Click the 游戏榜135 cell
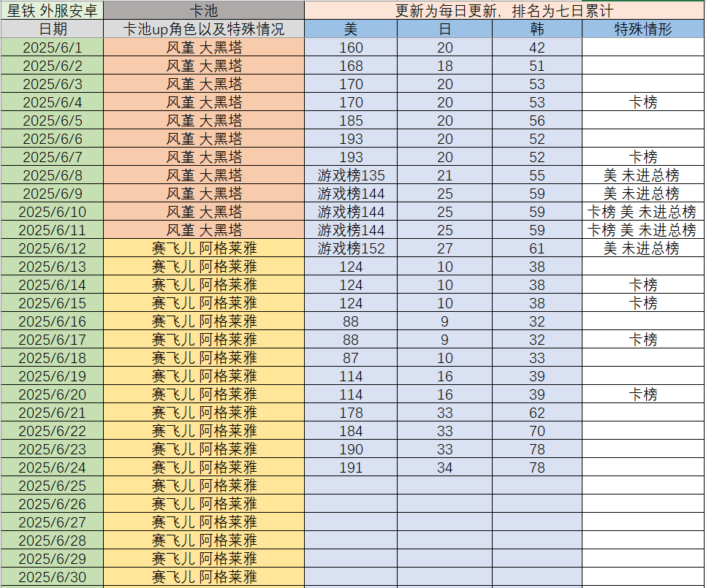 (x=351, y=175)
